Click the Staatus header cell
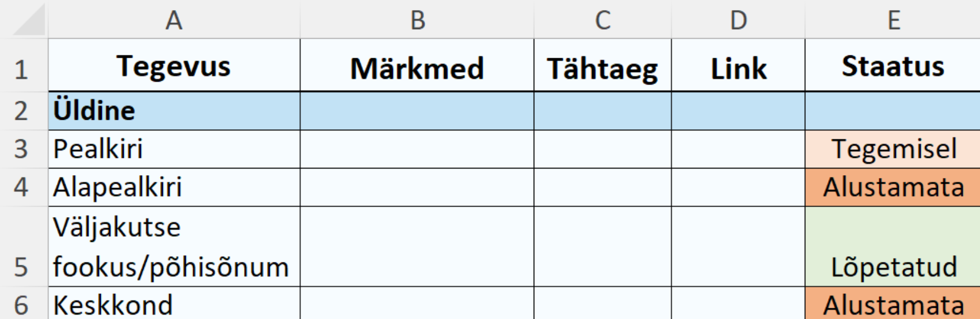The height and width of the screenshot is (319, 980). click(893, 67)
